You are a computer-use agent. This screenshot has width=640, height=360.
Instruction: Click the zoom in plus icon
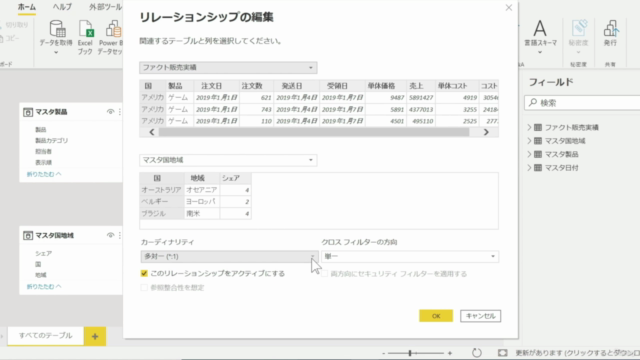tap(450, 353)
